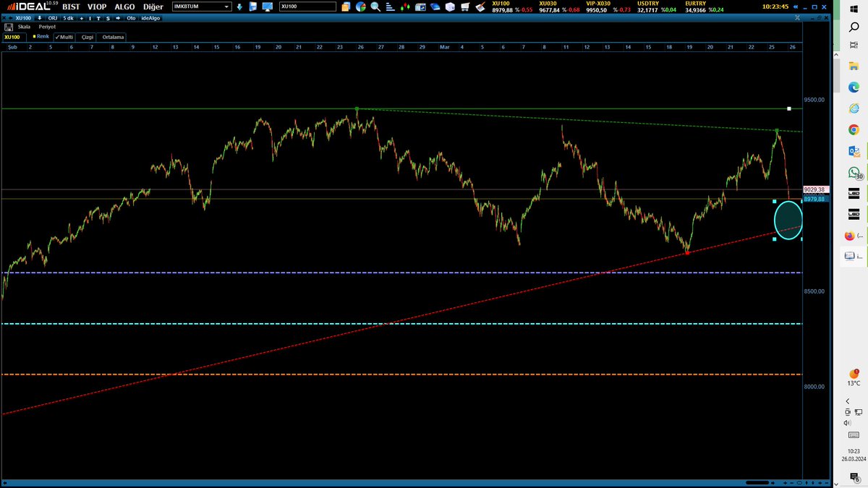Click the Ortalama button

coord(113,37)
